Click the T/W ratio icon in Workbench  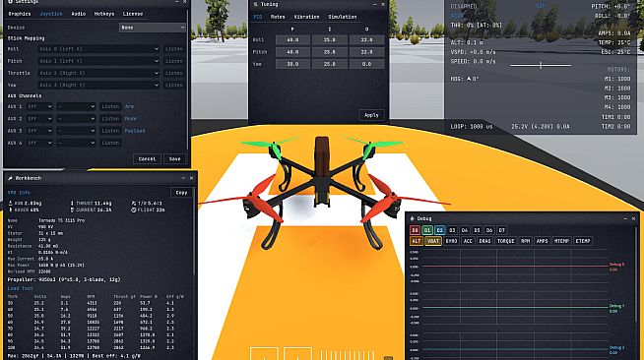[x=134, y=204]
